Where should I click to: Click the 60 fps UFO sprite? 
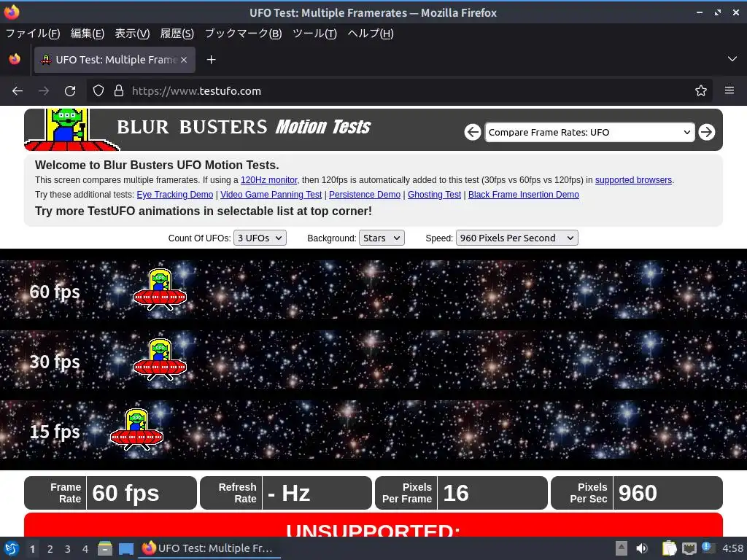tap(160, 289)
